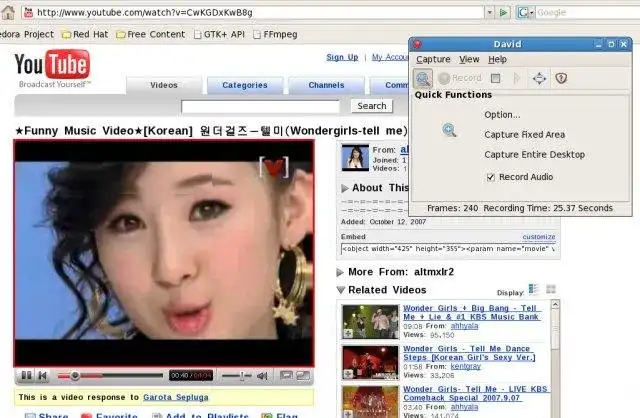Click the video progress slider handle

[75, 376]
